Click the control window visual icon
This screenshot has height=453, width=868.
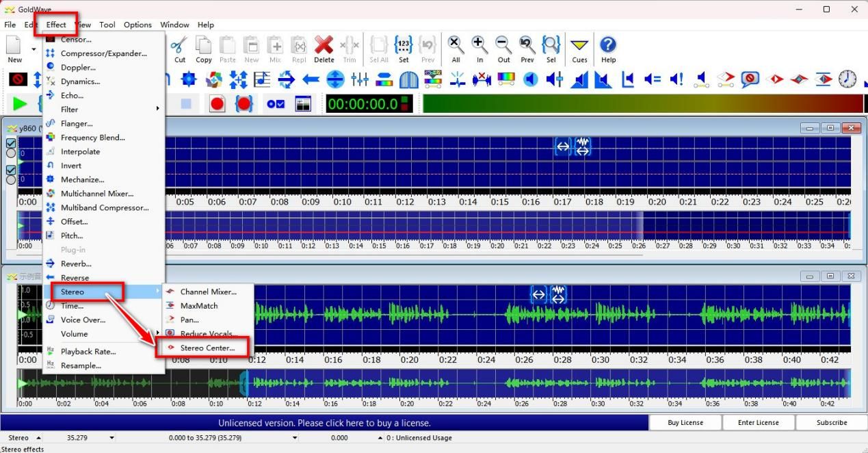[303, 104]
